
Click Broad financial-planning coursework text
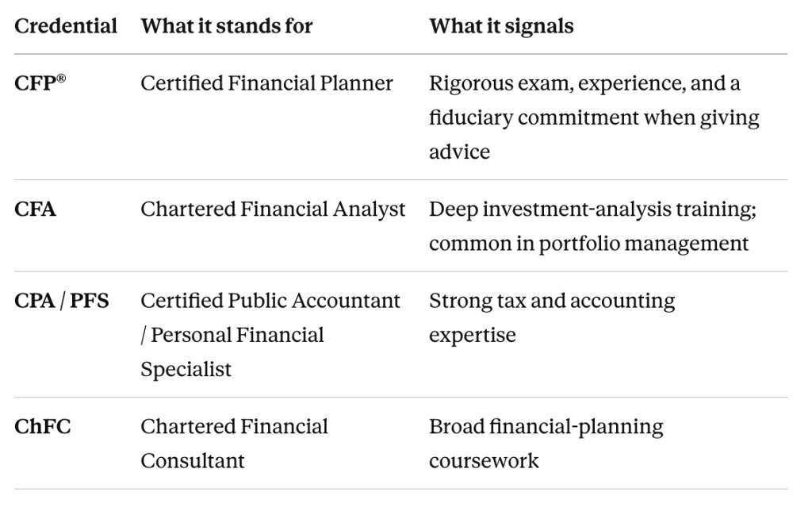coord(546,444)
